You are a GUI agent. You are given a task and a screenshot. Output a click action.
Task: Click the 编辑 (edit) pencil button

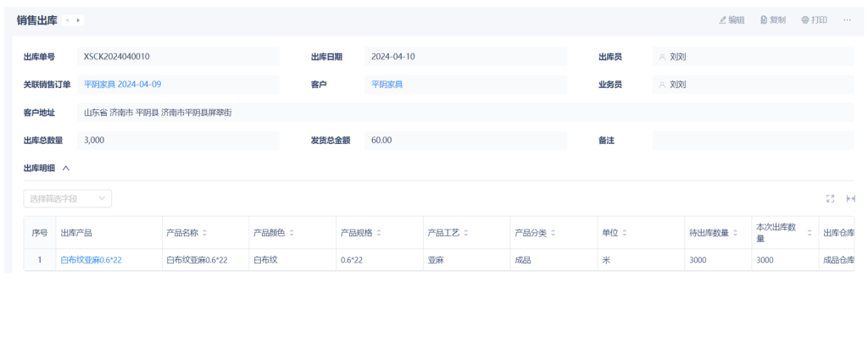(732, 19)
